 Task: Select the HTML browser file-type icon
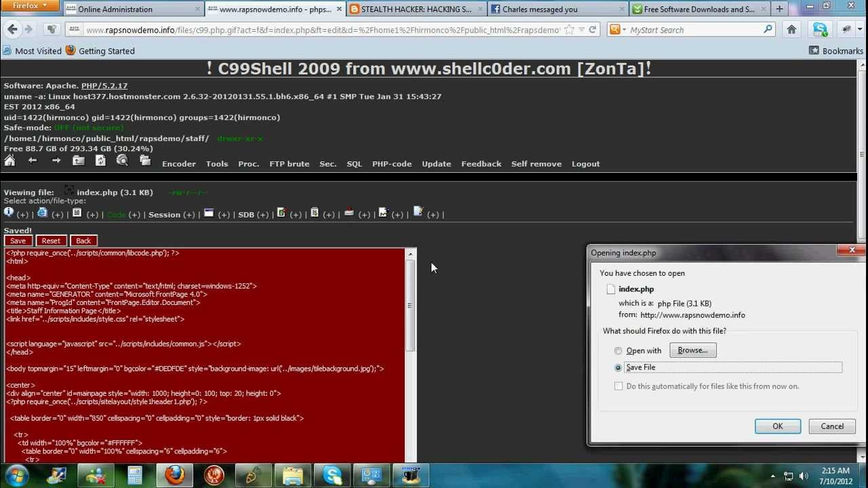click(42, 213)
